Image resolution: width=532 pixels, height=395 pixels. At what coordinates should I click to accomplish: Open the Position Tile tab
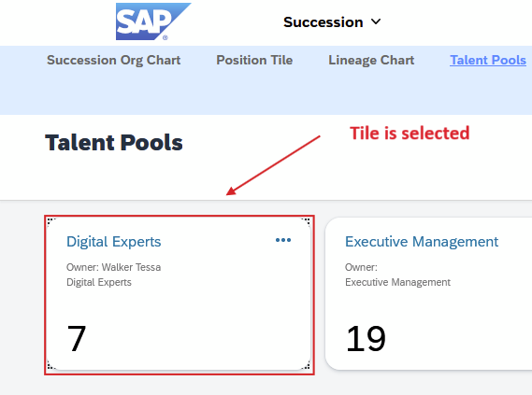pos(254,60)
